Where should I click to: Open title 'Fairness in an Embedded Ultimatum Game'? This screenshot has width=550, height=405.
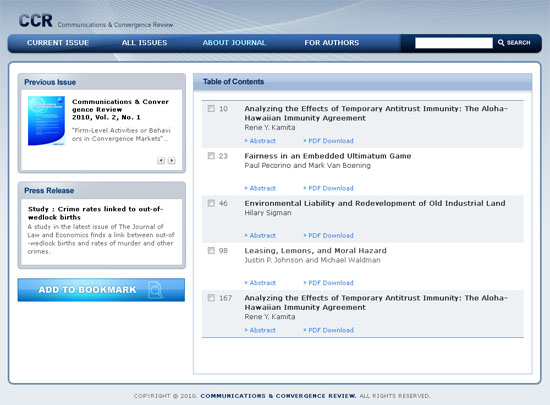pyautogui.click(x=328, y=156)
